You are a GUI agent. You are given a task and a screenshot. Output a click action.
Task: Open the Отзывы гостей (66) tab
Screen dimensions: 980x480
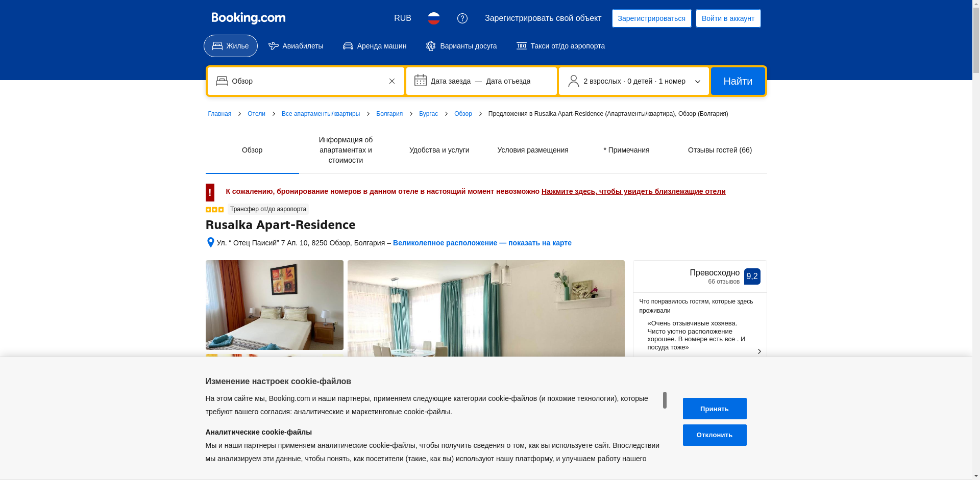pos(719,150)
